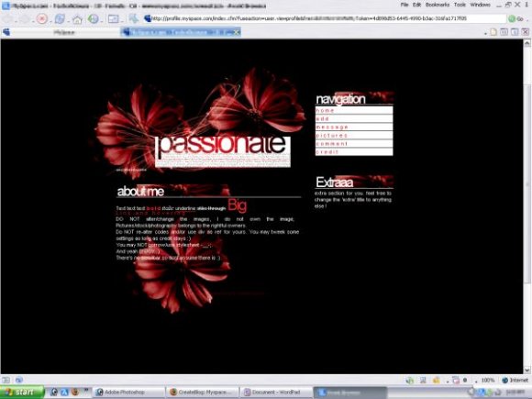
Task: Open dropdown arrow next to Refresh button
Action: 68,21
